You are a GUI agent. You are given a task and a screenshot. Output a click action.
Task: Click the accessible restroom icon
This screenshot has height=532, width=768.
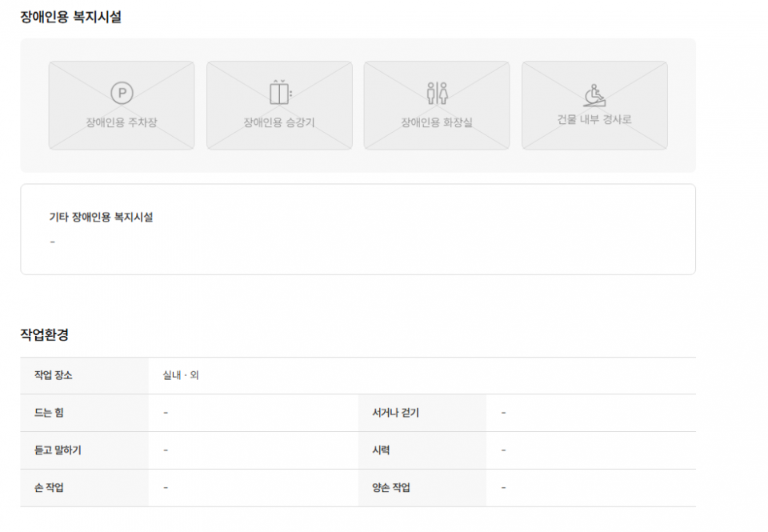click(437, 93)
